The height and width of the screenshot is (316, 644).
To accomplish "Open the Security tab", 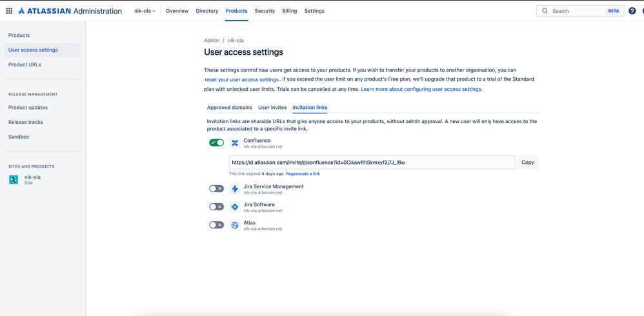I will [265, 11].
